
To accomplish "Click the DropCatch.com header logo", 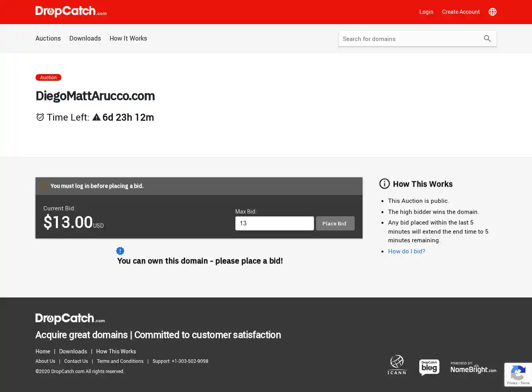I will point(71,11).
